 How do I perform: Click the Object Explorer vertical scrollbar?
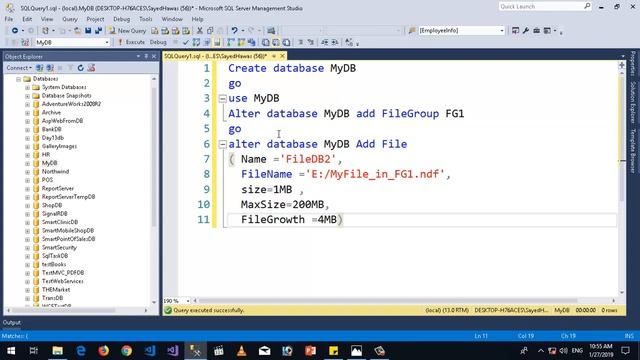(x=154, y=157)
